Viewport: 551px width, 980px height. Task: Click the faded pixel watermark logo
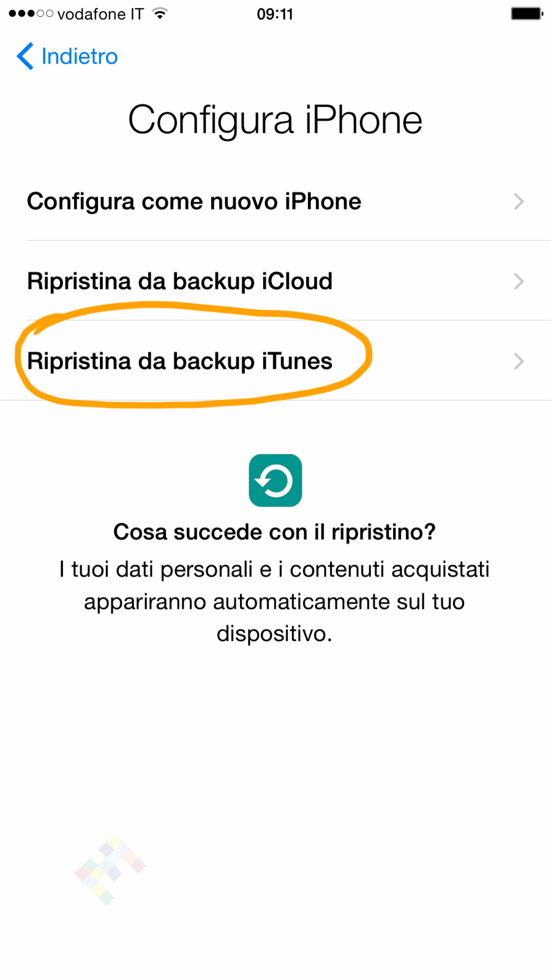110,870
